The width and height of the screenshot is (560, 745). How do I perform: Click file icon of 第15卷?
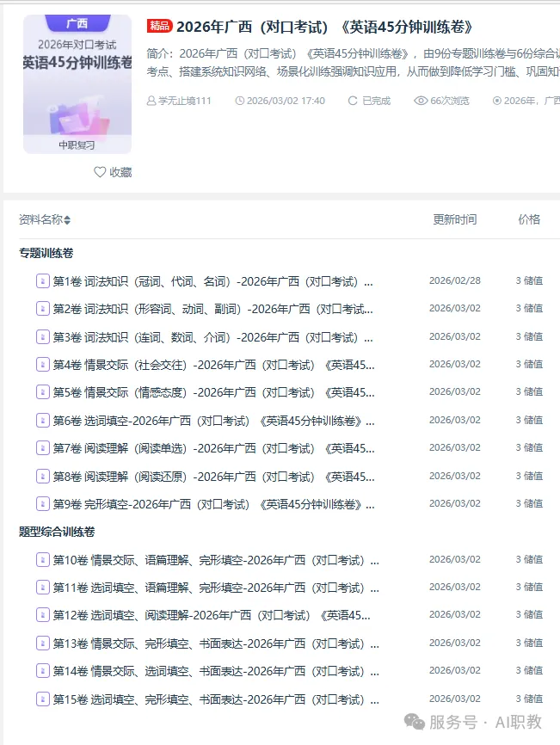tap(43, 699)
